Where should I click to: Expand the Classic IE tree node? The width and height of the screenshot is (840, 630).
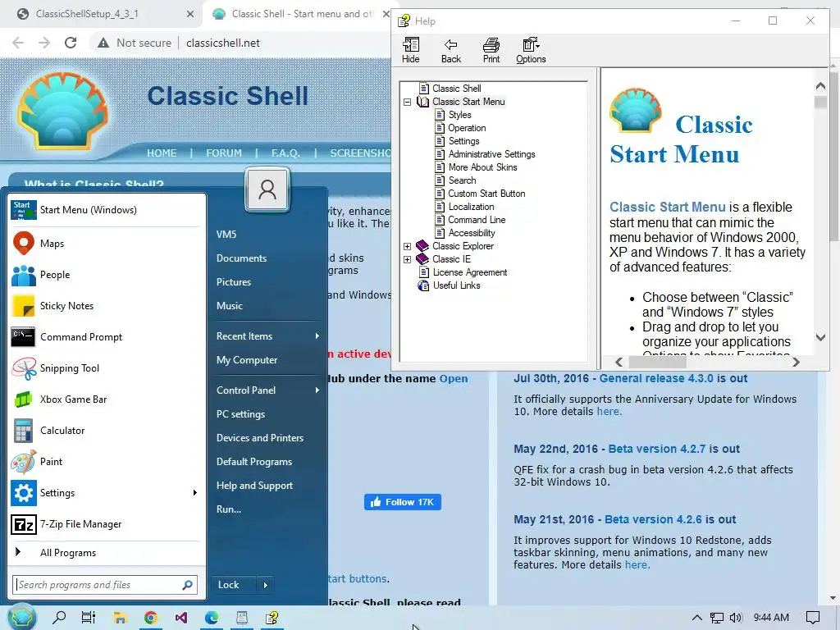point(407,259)
